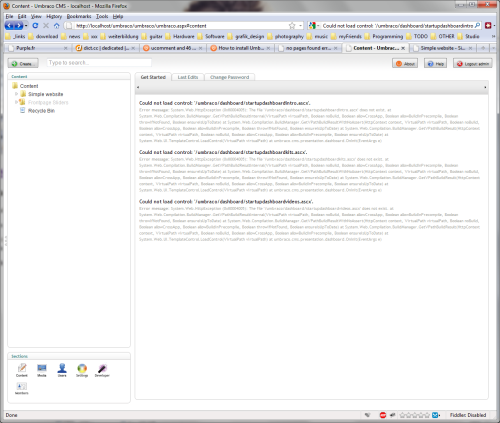
Task: Click the About button
Action: pos(405,63)
